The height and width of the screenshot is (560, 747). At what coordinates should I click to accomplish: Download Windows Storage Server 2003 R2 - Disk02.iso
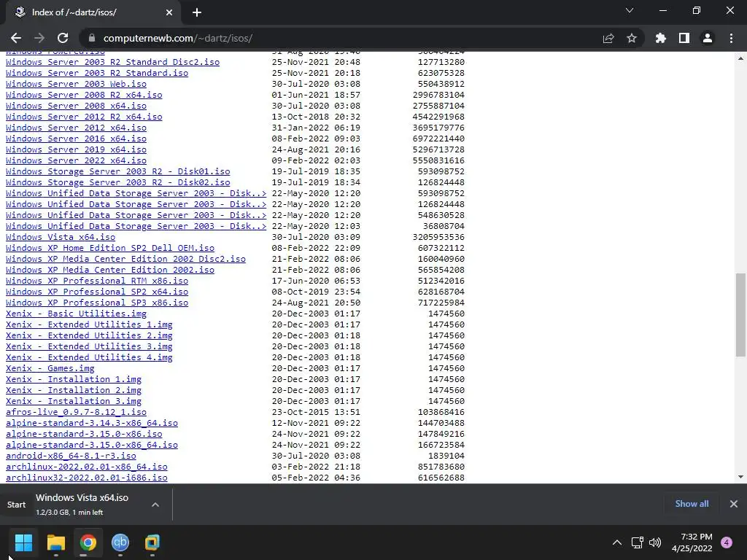point(117,182)
